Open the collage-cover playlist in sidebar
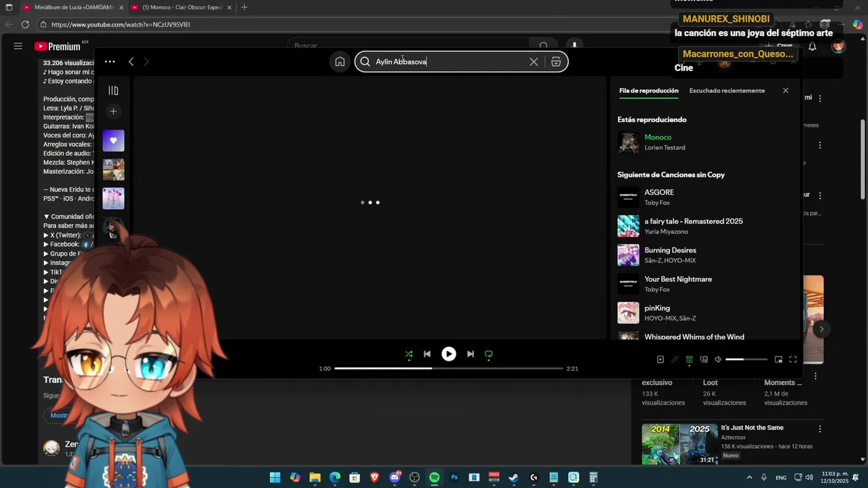This screenshot has height=488, width=868. [113, 169]
